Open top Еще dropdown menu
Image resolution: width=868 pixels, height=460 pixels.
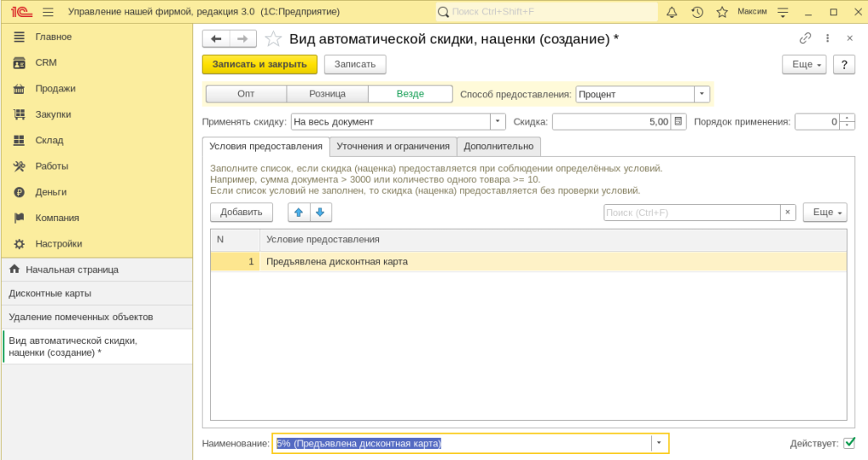(804, 64)
